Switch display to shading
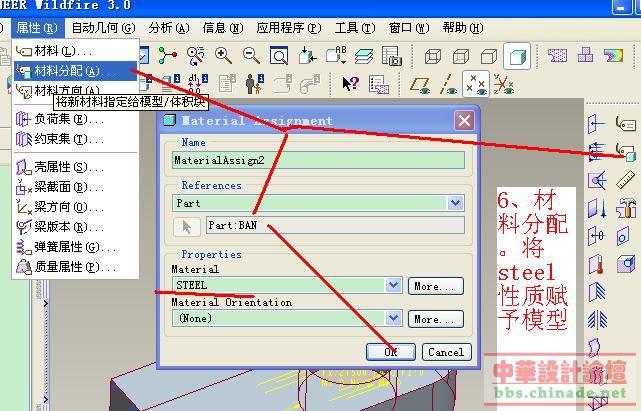Image resolution: width=641 pixels, height=411 pixels. pos(517,56)
